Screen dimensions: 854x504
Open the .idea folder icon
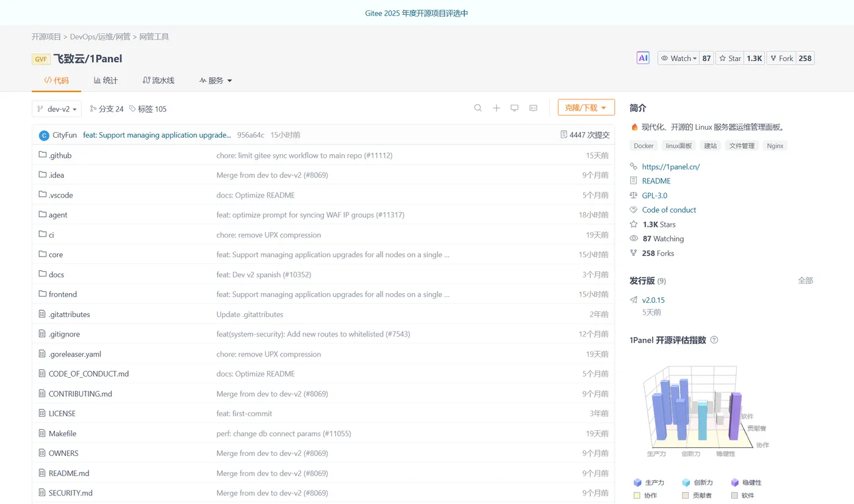[x=43, y=175]
